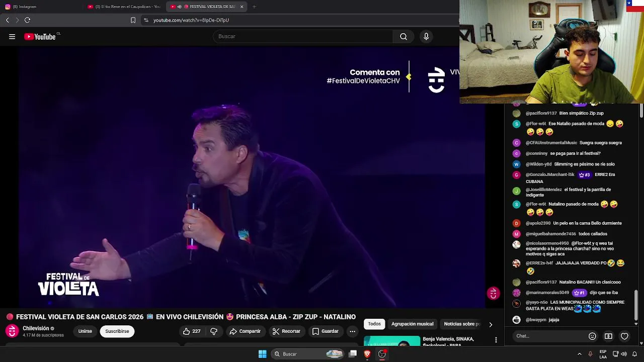
Task: Share the video via Compartir
Action: (x=245, y=331)
